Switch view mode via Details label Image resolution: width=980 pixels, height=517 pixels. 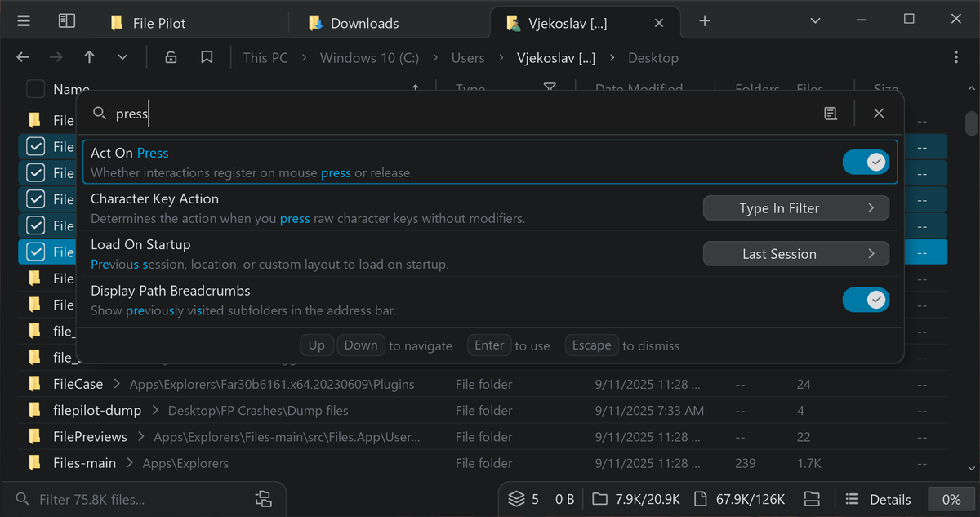tap(890, 499)
